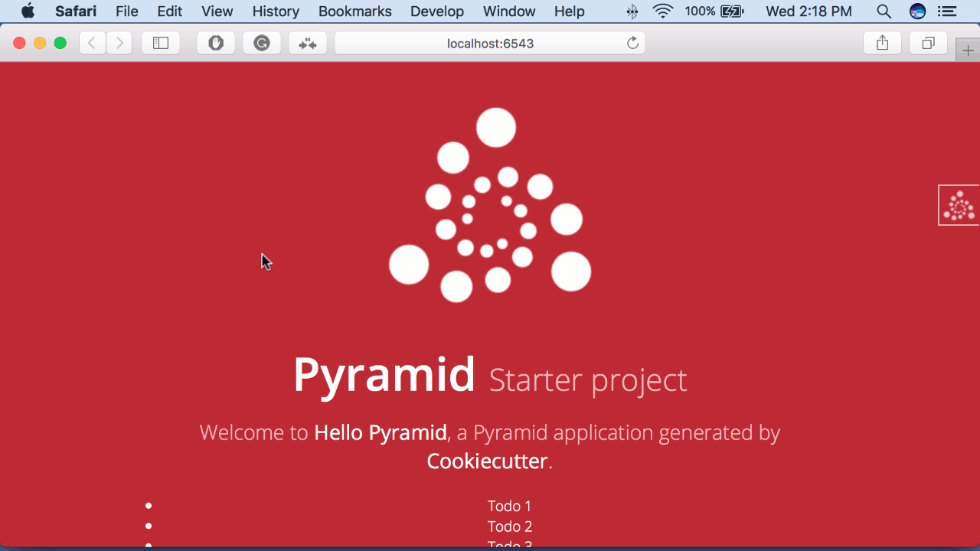The height and width of the screenshot is (551, 980).
Task: Go forward with the Safari forward arrow
Action: click(119, 44)
